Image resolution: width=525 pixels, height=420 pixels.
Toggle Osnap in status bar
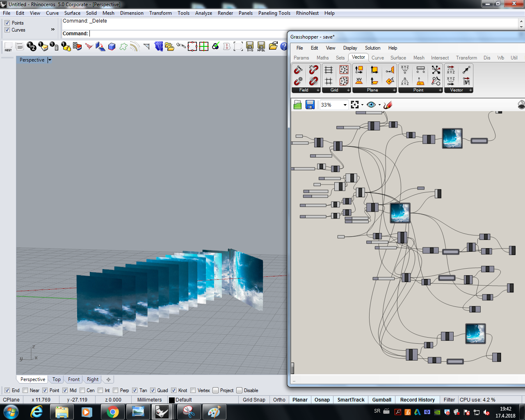point(322,400)
